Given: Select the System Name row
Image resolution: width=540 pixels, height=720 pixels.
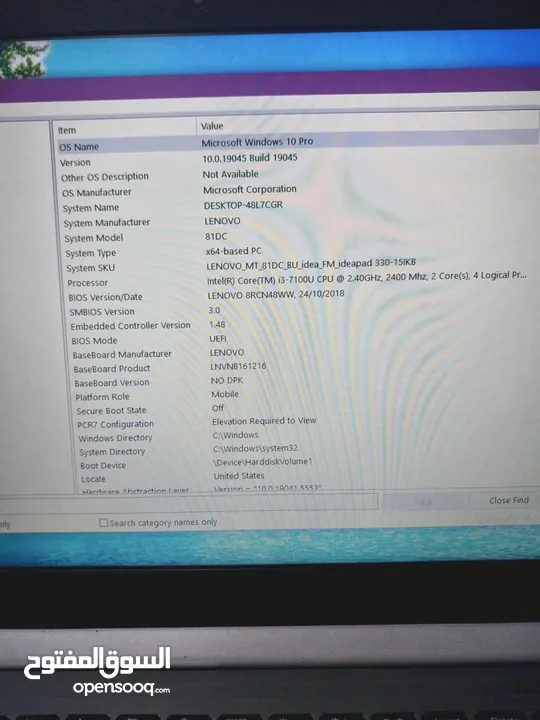Looking at the screenshot, I should click(300, 206).
